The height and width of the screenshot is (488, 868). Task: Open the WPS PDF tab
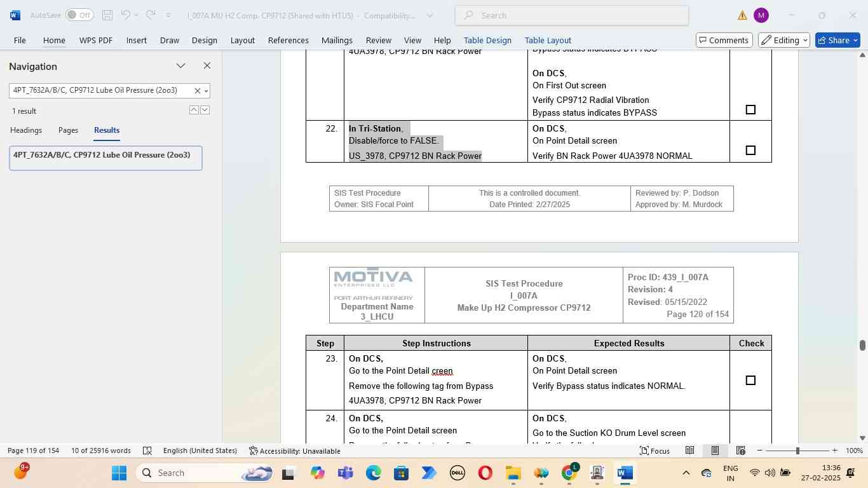[96, 40]
